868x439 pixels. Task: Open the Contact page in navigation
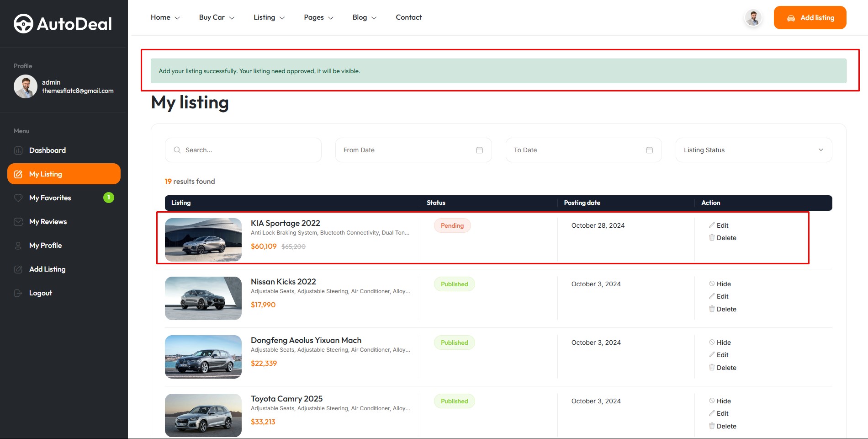(409, 17)
